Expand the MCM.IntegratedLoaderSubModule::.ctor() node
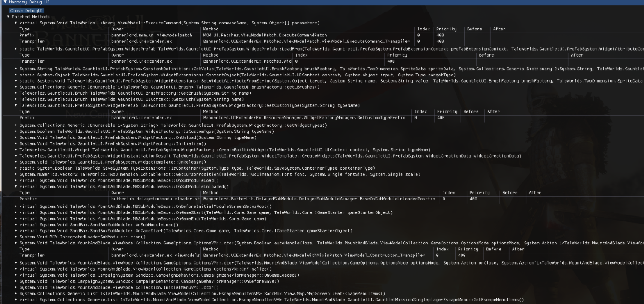The image size is (644, 304). pos(16,237)
